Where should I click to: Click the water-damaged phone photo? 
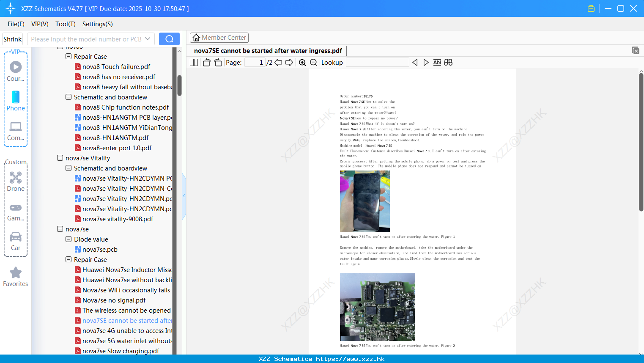365,201
